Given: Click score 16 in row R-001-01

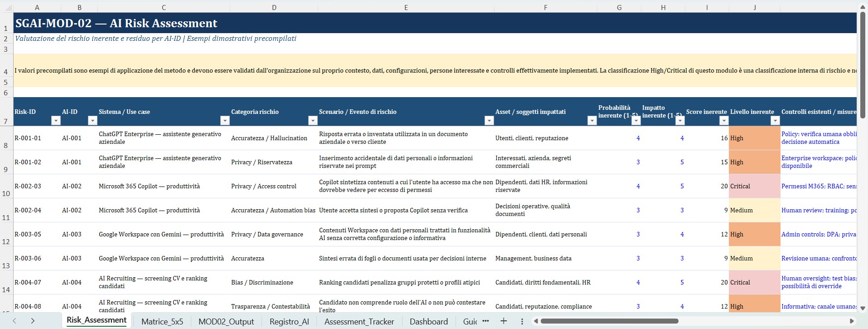Looking at the screenshot, I should click(707, 138).
